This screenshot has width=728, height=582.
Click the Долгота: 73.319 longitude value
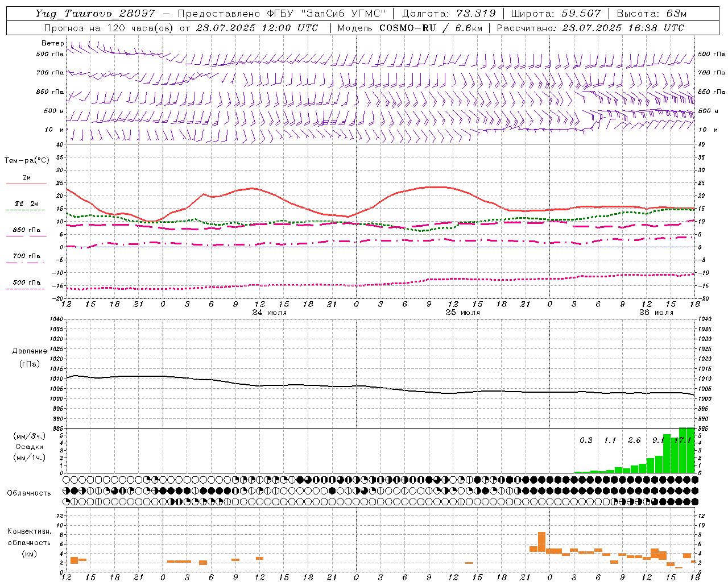point(449,14)
